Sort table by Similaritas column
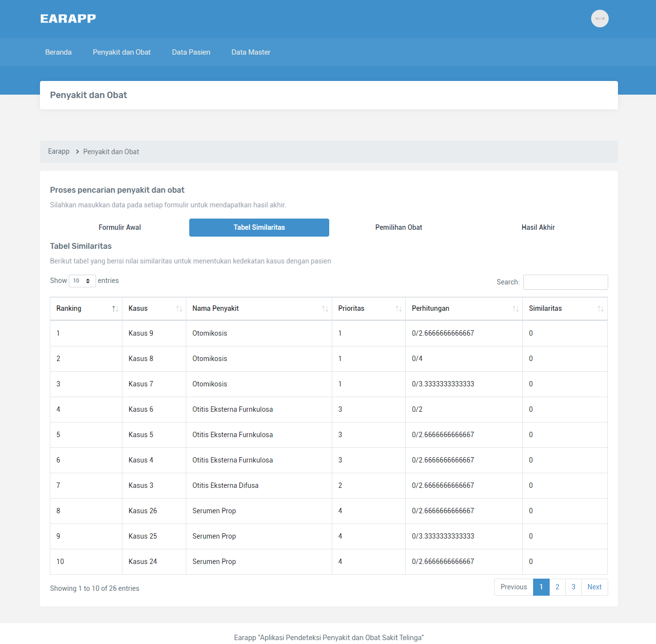The image size is (656, 644). (x=565, y=308)
